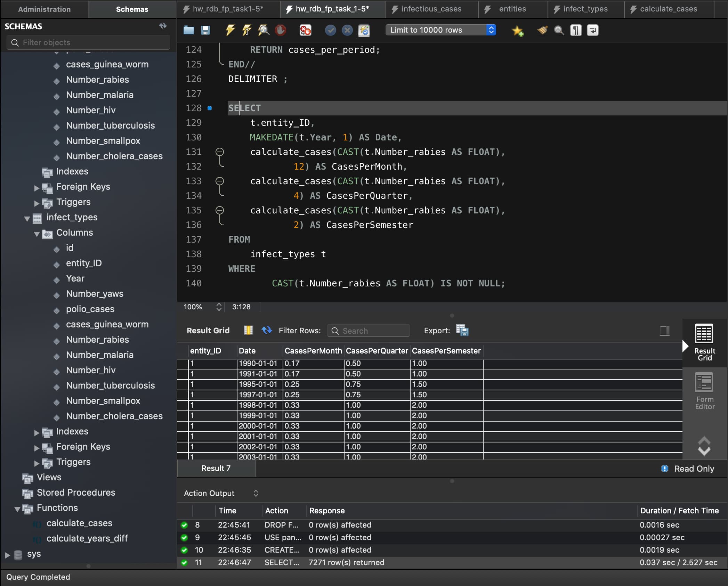Image resolution: width=728 pixels, height=586 pixels.
Task: Toggle the result side panel visibility
Action: click(664, 330)
